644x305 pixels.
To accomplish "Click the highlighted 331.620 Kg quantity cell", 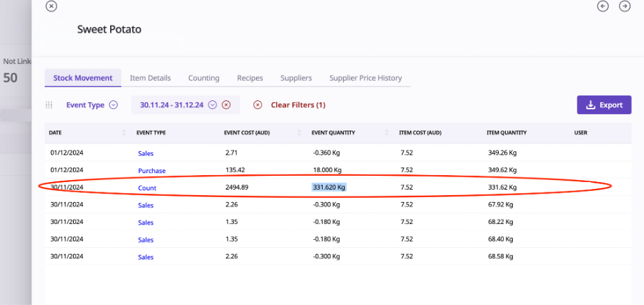I will click(329, 187).
